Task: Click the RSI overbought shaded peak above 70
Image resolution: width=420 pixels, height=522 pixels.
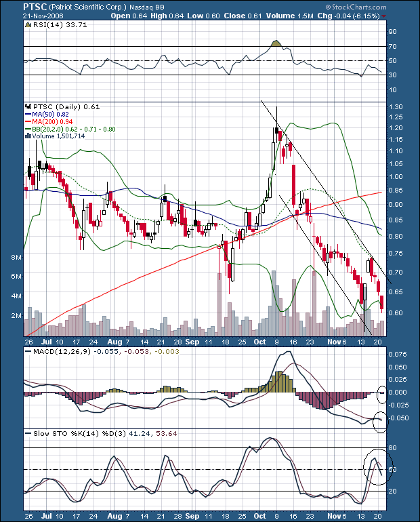Action: click(276, 43)
